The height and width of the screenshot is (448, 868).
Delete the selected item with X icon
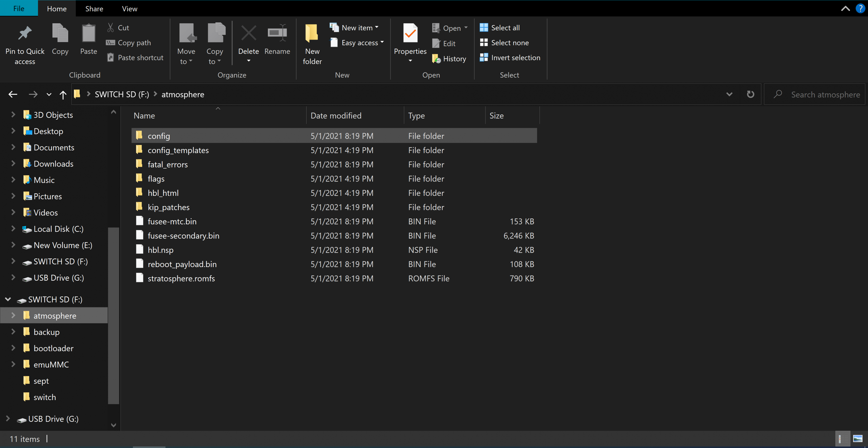pyautogui.click(x=249, y=33)
